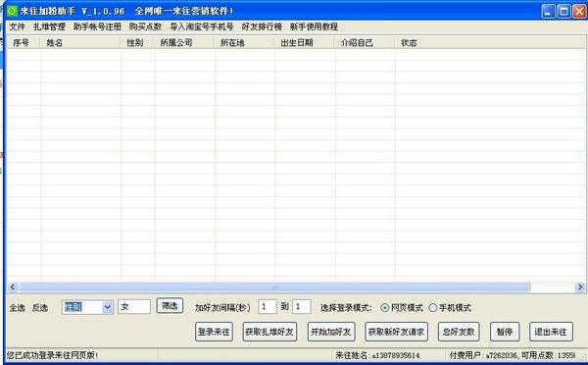The width and height of the screenshot is (588, 365).
Task: Click status bar 付费用户 points text
Action: coord(512,355)
